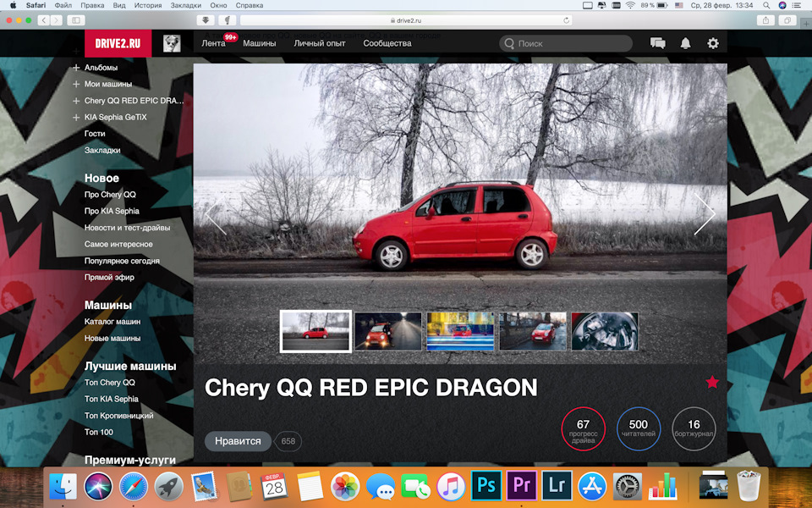Screen dimensions: 812x508
Task: Open the Личный опыт tab
Action: pyautogui.click(x=320, y=43)
